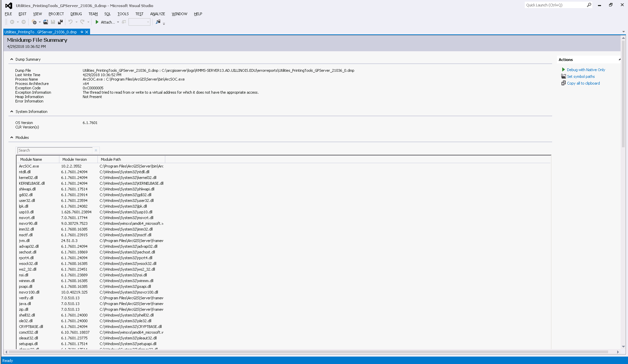Click the pin icon on the dmp tab

[82, 32]
